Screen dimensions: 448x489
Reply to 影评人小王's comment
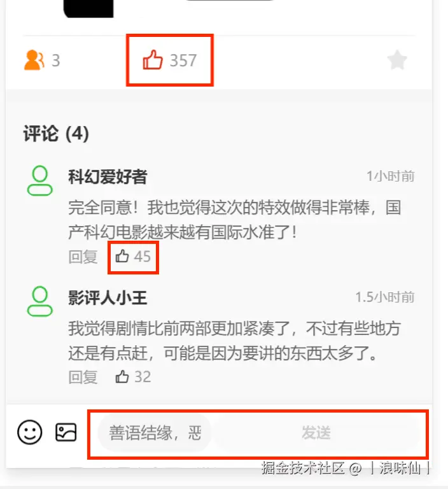point(83,377)
